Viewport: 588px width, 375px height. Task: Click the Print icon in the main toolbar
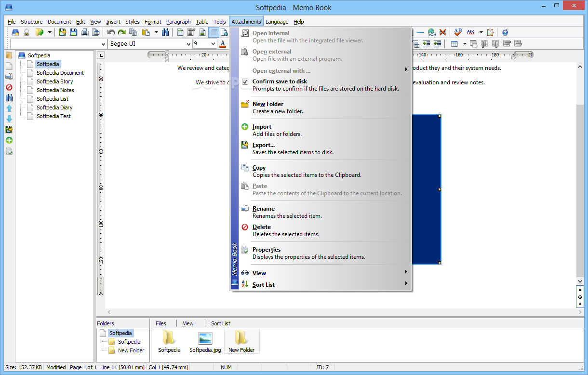click(x=85, y=32)
